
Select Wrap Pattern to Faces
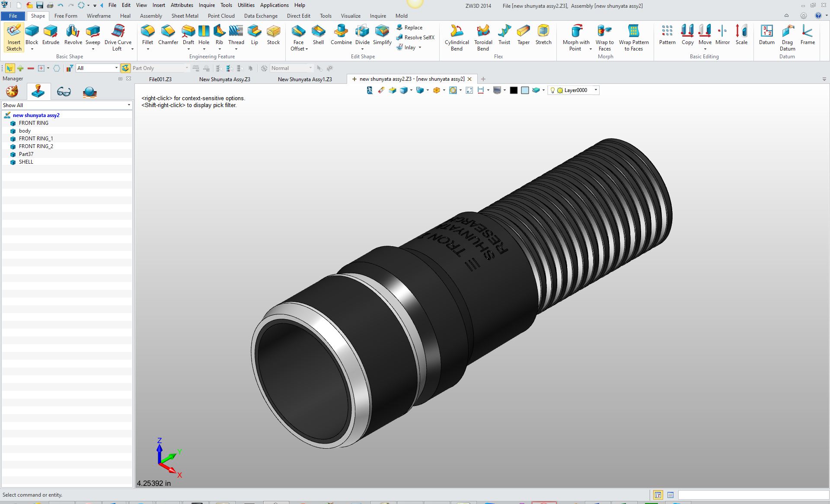pyautogui.click(x=634, y=38)
